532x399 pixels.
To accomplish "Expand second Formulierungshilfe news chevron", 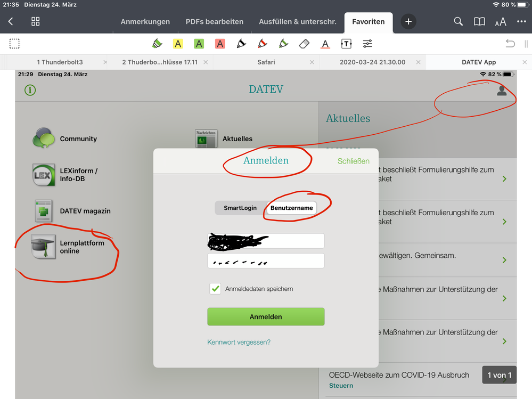I will [x=504, y=222].
